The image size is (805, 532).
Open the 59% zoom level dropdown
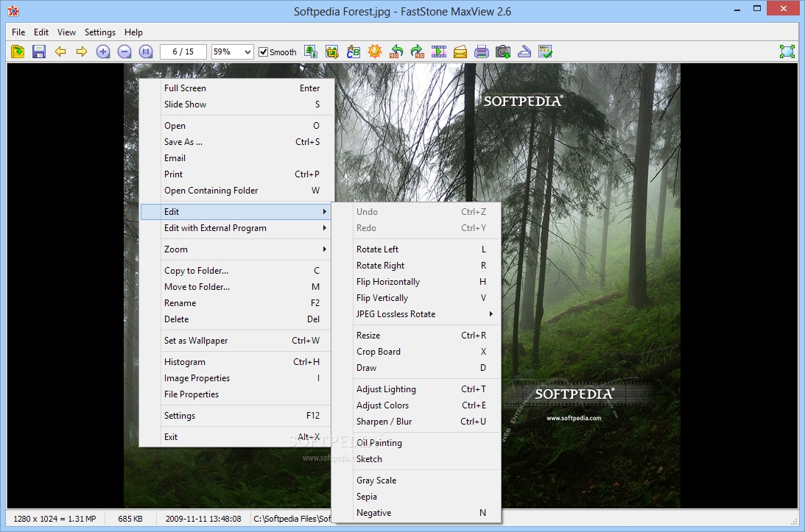point(247,52)
